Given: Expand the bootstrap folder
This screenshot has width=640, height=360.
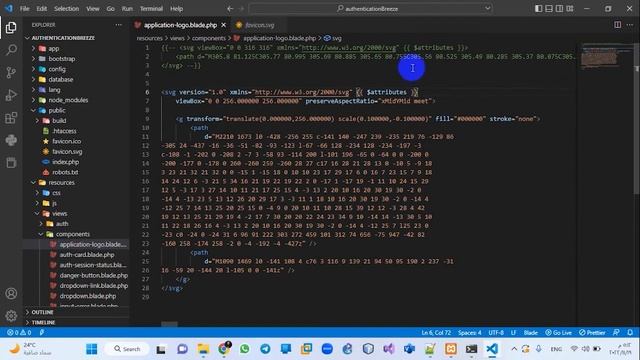Looking at the screenshot, I should point(61,59).
